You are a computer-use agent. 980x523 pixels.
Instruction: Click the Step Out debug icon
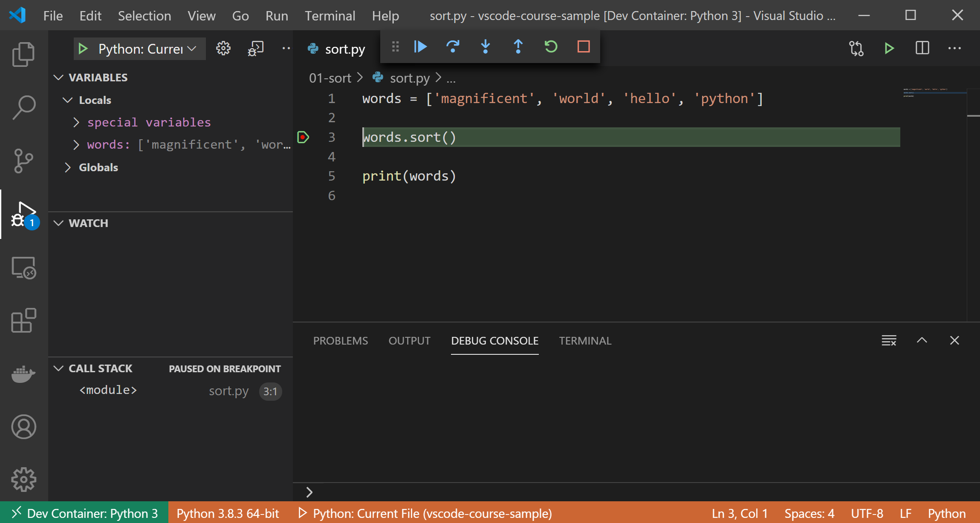(x=518, y=47)
